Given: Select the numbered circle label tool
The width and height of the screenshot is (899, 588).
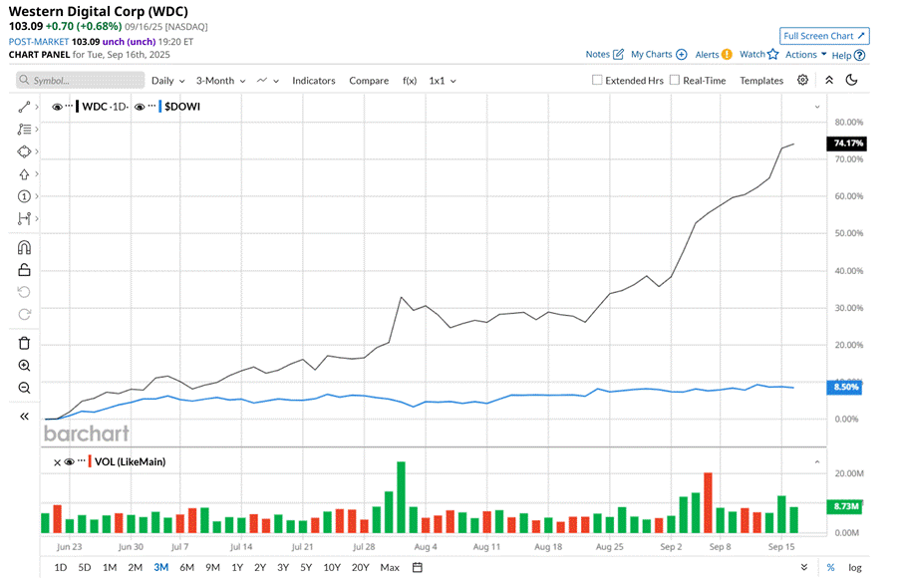Looking at the screenshot, I should tap(24, 196).
